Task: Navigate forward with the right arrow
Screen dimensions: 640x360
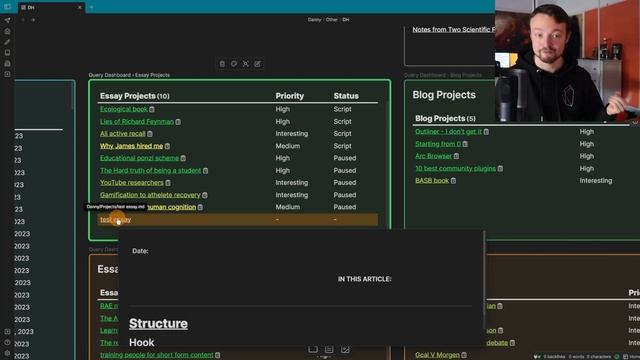Action: click(x=33, y=20)
